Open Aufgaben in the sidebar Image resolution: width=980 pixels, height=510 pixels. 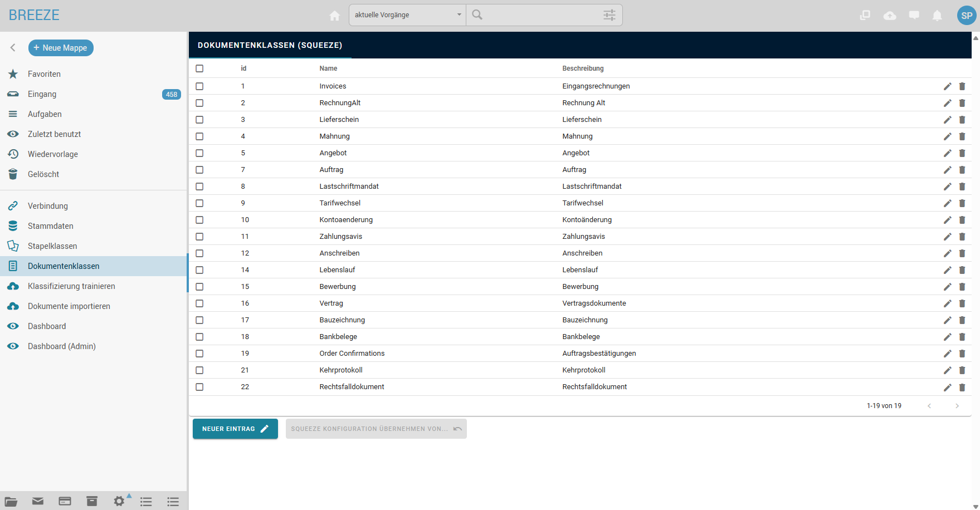93,114
